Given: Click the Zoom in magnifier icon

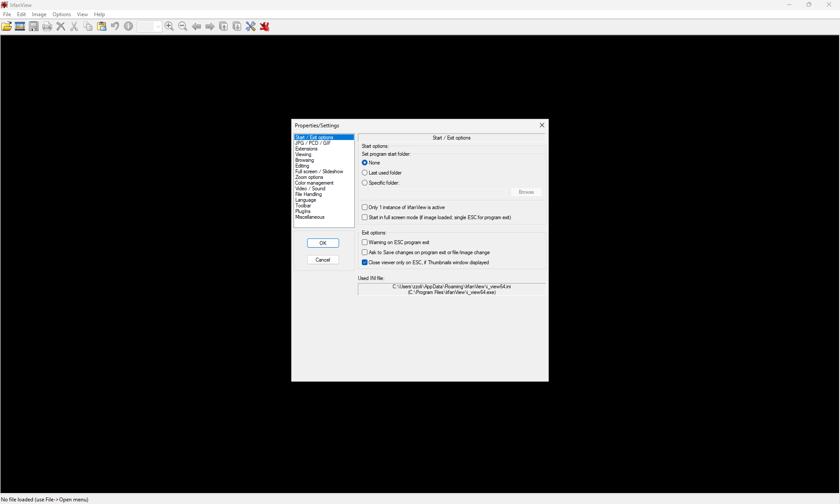Looking at the screenshot, I should click(169, 26).
